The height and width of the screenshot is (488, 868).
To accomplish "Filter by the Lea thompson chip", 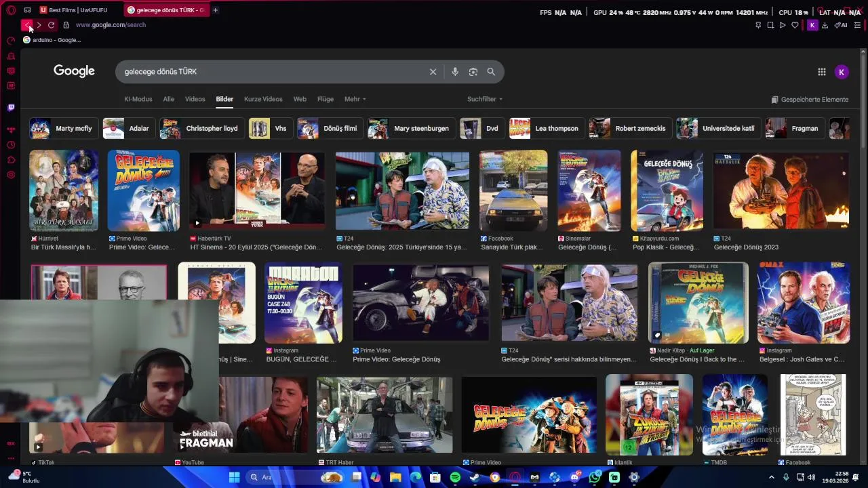I will (x=545, y=128).
